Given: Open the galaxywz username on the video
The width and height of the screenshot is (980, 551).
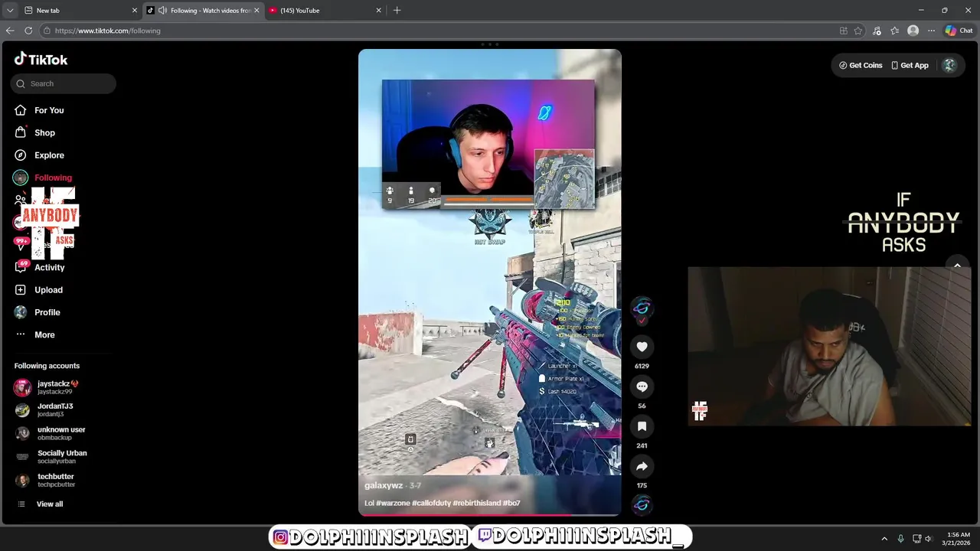Looking at the screenshot, I should click(x=384, y=485).
